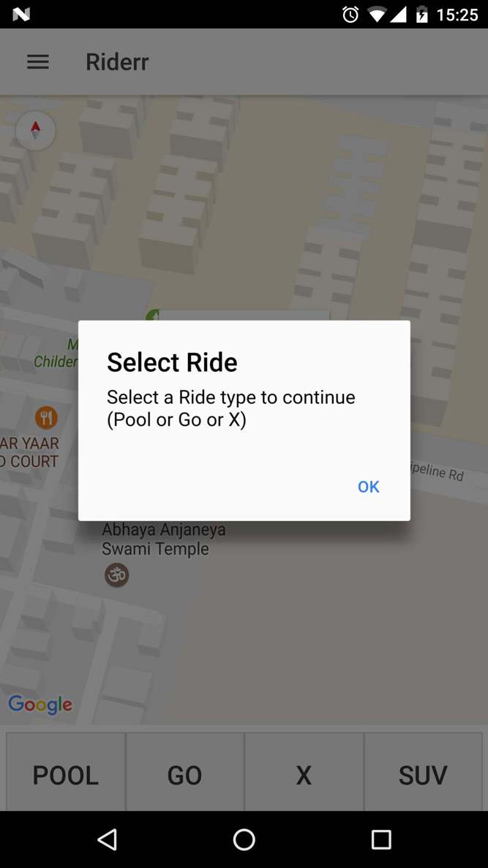Tap OK in Select Ride dialog

click(369, 487)
